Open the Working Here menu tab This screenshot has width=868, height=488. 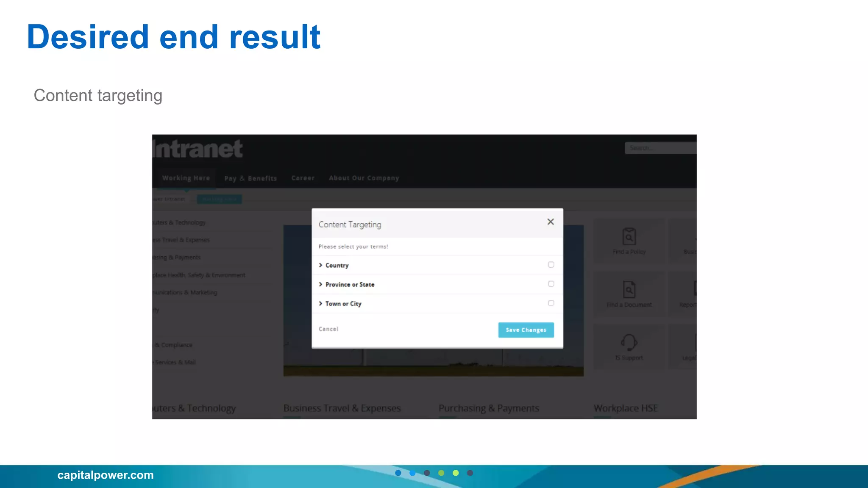pyautogui.click(x=186, y=178)
